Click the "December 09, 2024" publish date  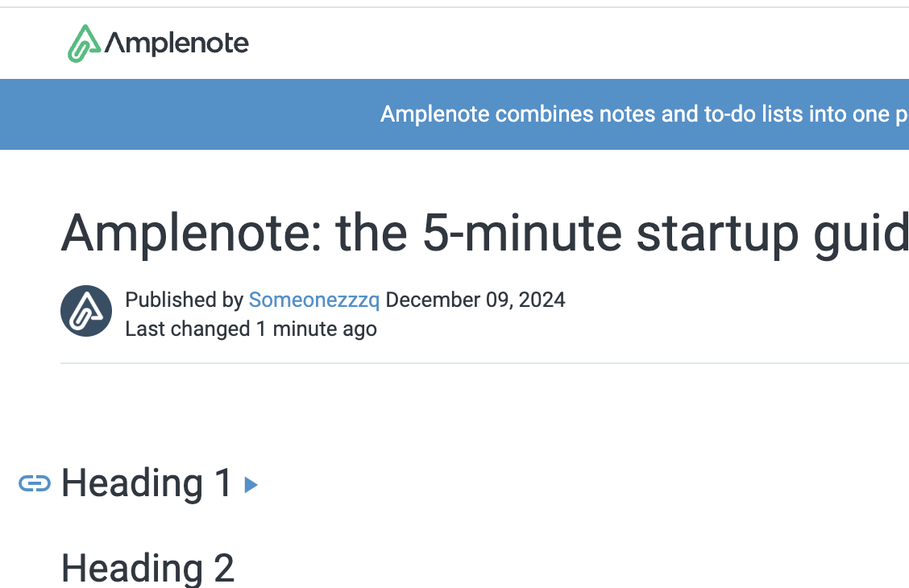pyautogui.click(x=475, y=300)
